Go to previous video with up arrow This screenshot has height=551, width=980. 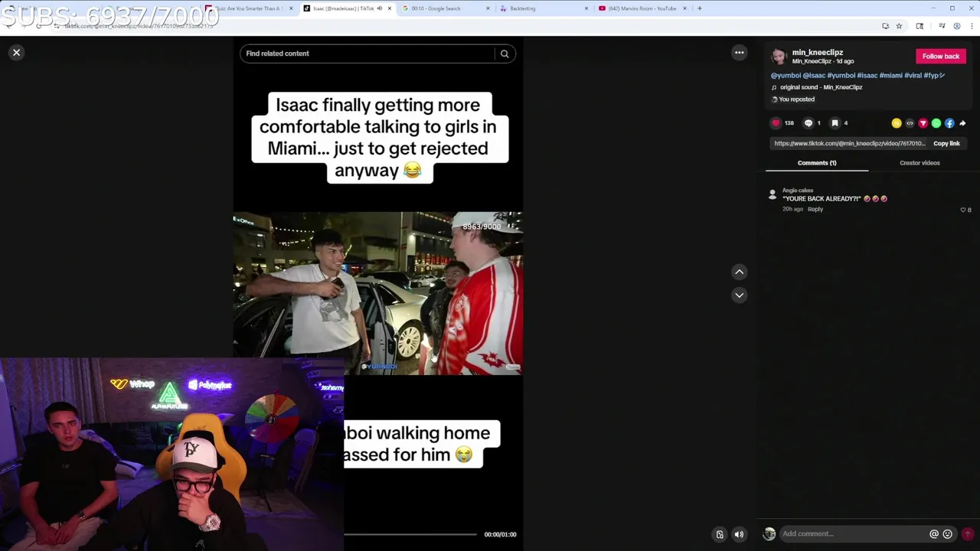(739, 272)
